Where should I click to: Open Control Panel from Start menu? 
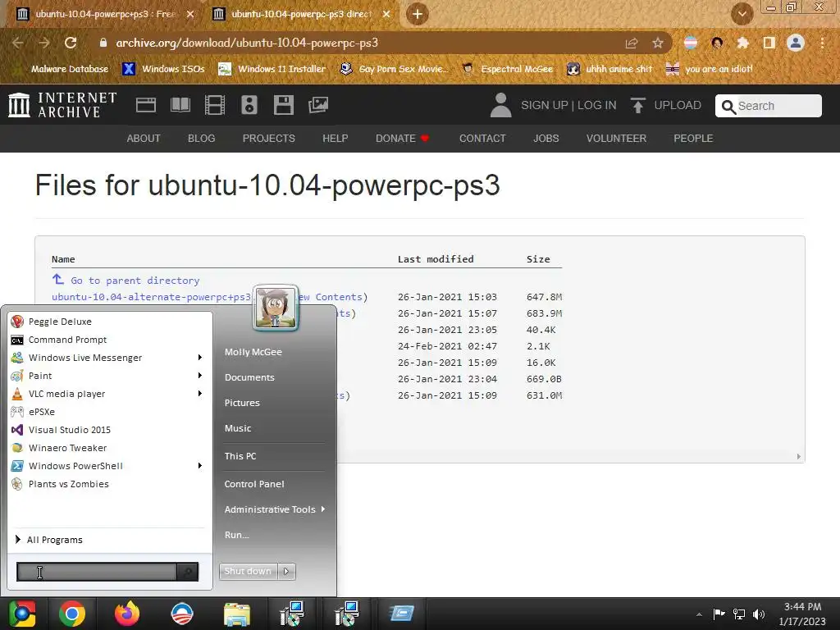click(254, 484)
